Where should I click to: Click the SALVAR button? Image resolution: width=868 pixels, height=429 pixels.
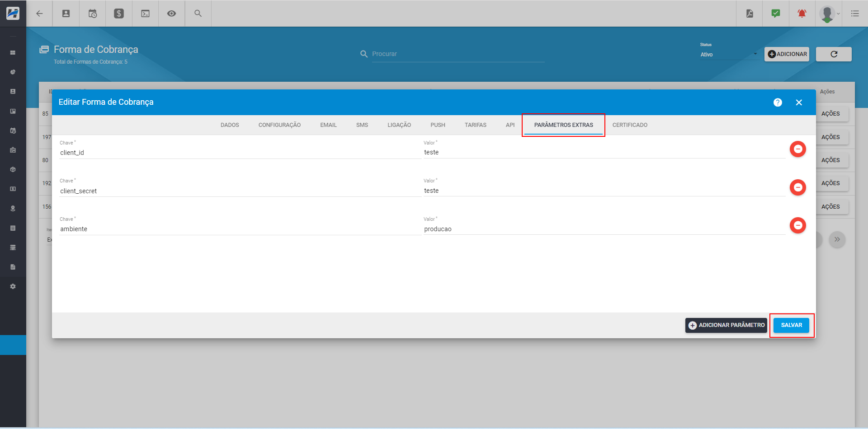pos(791,325)
